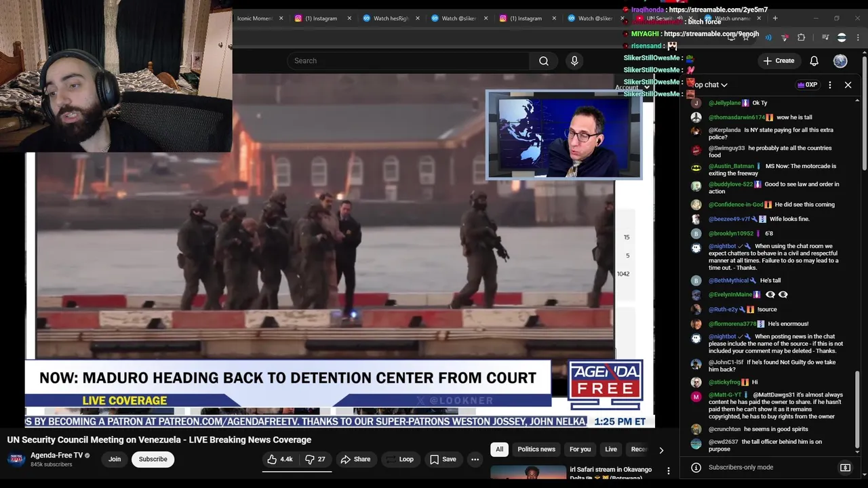Image resolution: width=868 pixels, height=488 pixels.
Task: Close the first Instagram browser tab
Action: tap(349, 18)
